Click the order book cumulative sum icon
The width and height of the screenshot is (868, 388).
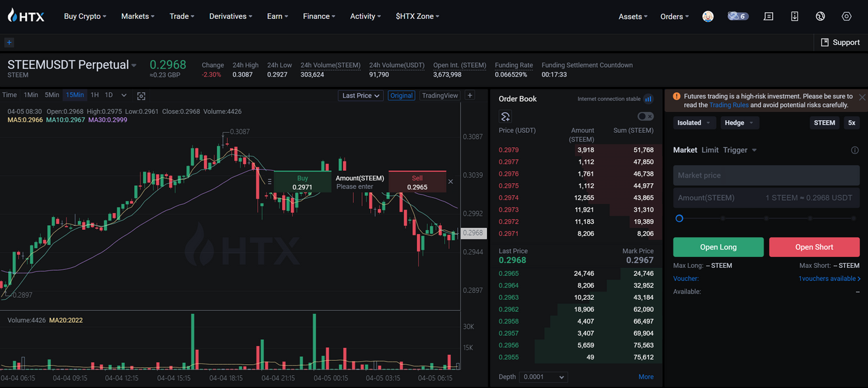[505, 117]
